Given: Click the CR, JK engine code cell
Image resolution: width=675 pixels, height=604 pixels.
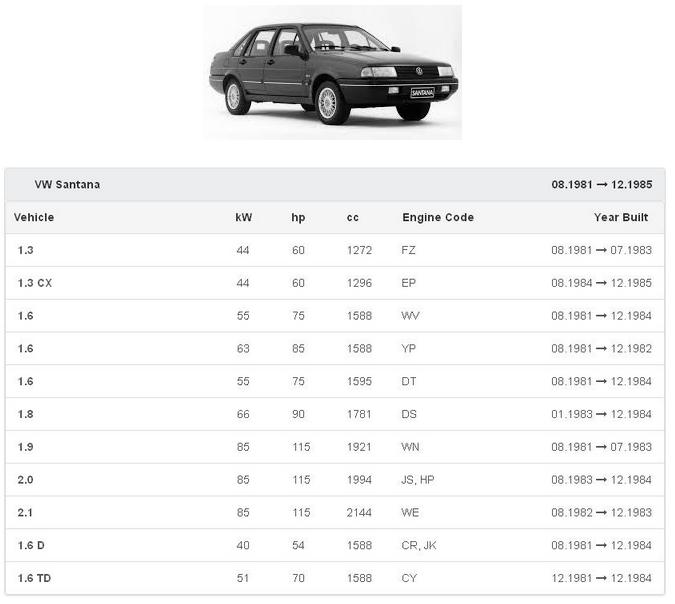Looking at the screenshot, I should click(419, 546).
